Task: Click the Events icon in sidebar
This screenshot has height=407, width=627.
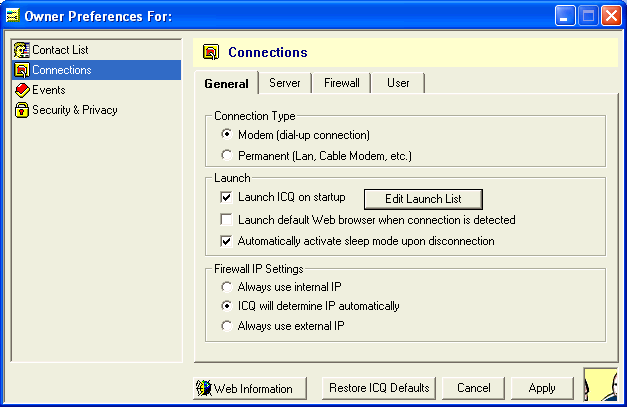Action: coord(22,90)
